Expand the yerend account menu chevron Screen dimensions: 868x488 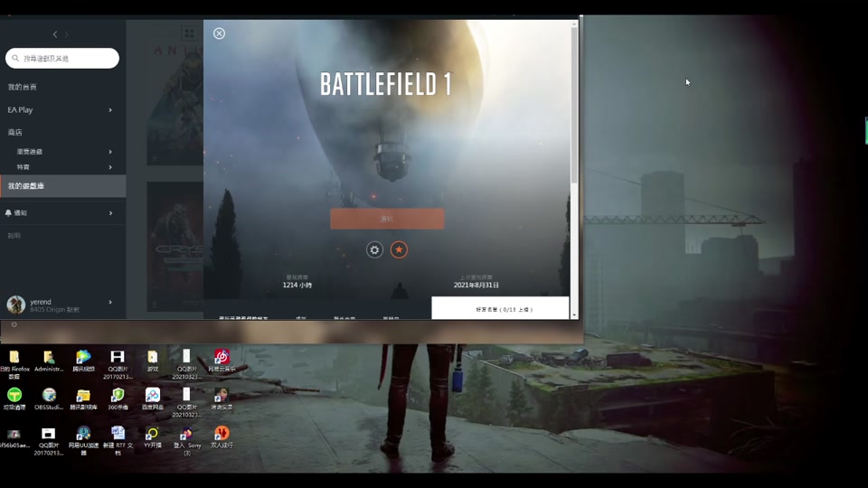click(x=110, y=302)
